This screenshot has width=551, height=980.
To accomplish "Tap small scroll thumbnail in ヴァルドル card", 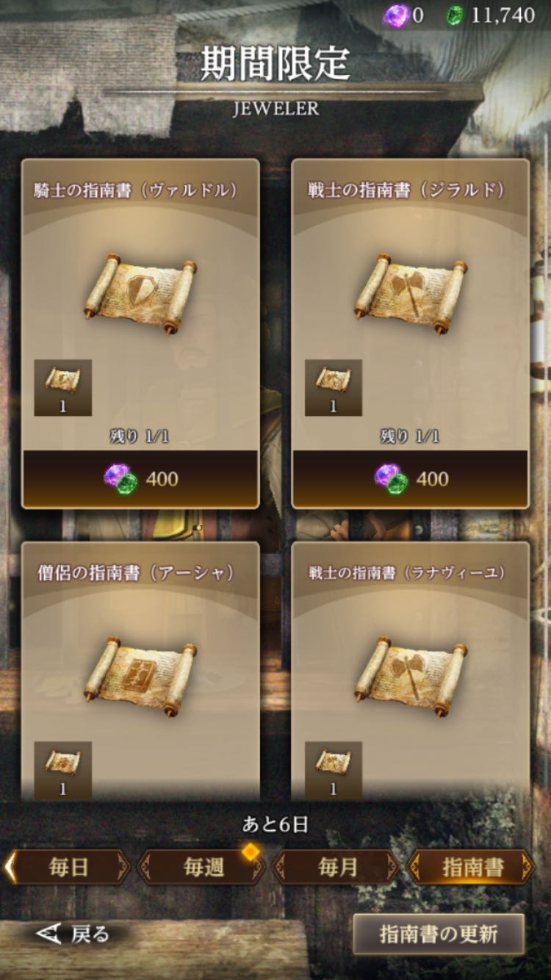I will tap(62, 387).
